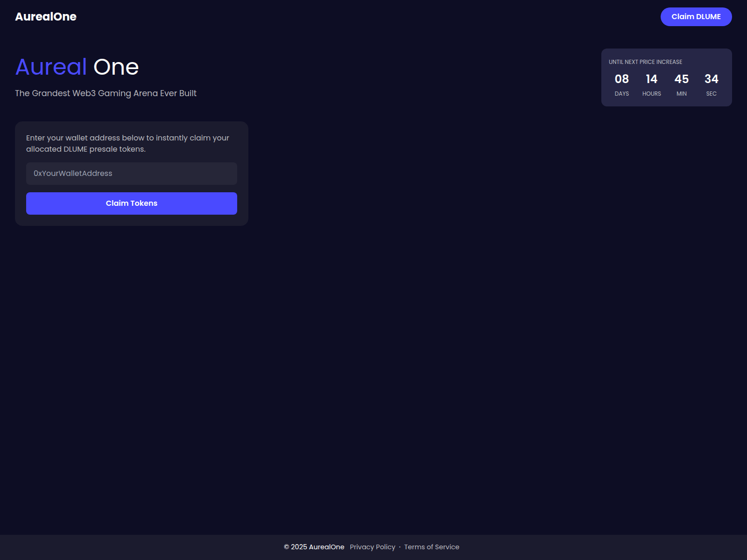Click the presale tokens instruction text
Viewport: 747px width, 560px height.
(127, 143)
